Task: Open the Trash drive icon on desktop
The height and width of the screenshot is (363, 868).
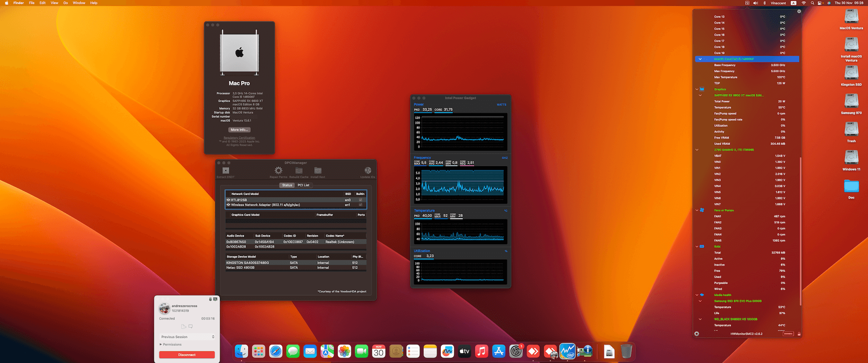Action: click(x=851, y=129)
